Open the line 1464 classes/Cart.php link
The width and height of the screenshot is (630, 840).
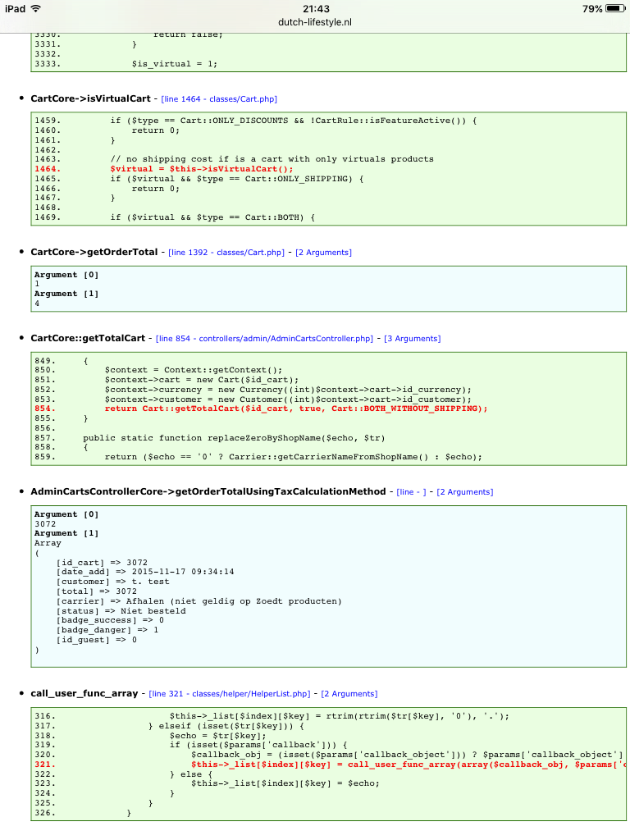pos(219,99)
